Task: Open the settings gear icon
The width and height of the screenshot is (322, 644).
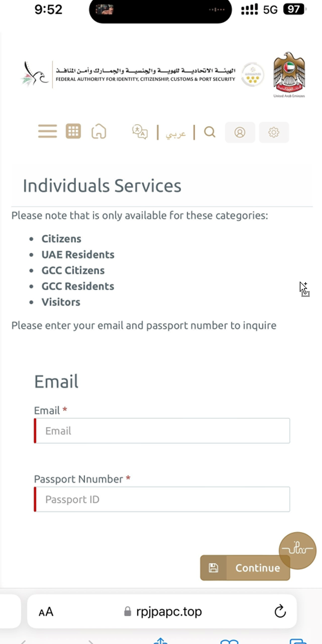Action: [x=274, y=132]
